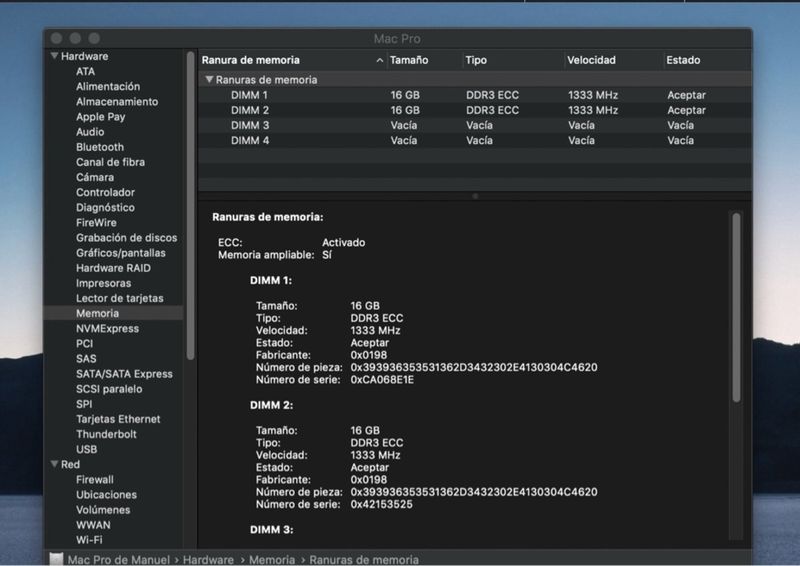
Task: Click the Mac Pro window title
Action: click(397, 39)
